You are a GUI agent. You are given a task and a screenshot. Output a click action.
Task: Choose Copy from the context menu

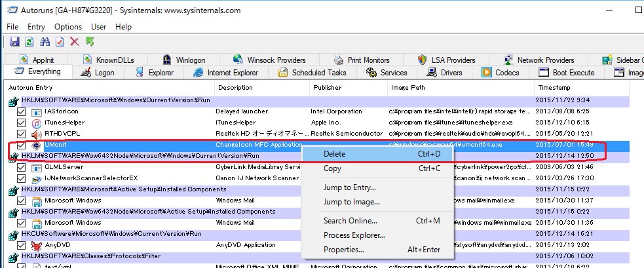tap(377, 168)
